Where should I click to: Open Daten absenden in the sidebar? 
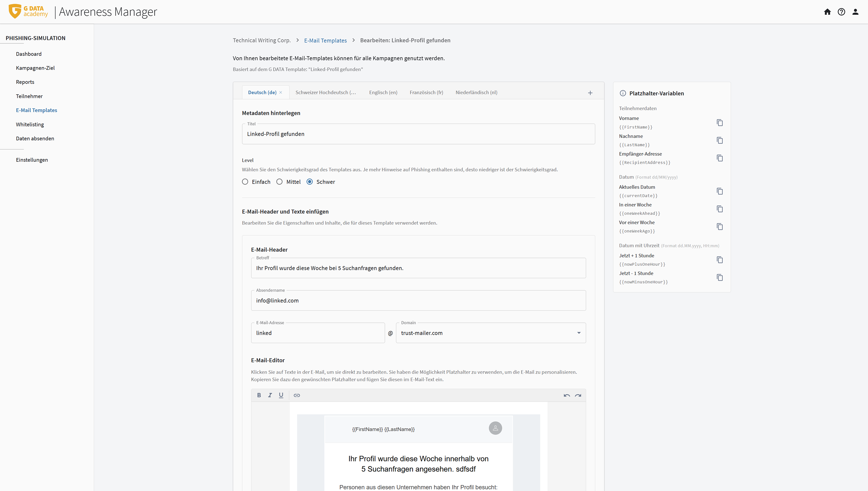tap(35, 139)
